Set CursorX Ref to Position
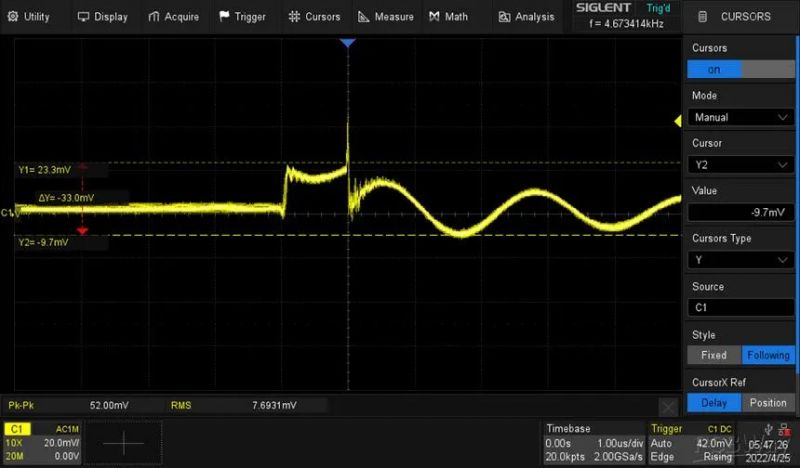Screen dimensions: 800x468 [768, 403]
